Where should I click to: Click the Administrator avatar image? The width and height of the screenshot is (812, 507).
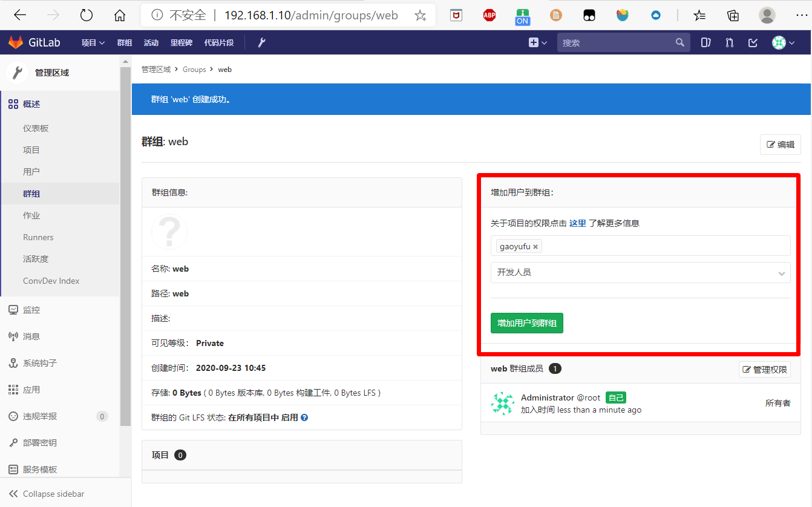[x=502, y=404]
